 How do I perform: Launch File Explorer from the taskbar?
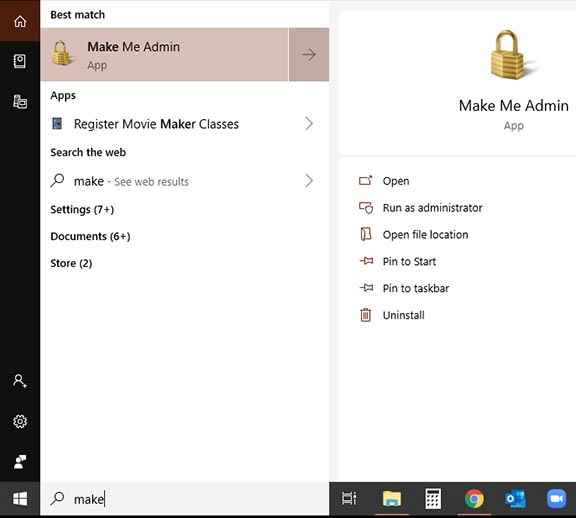tap(392, 499)
